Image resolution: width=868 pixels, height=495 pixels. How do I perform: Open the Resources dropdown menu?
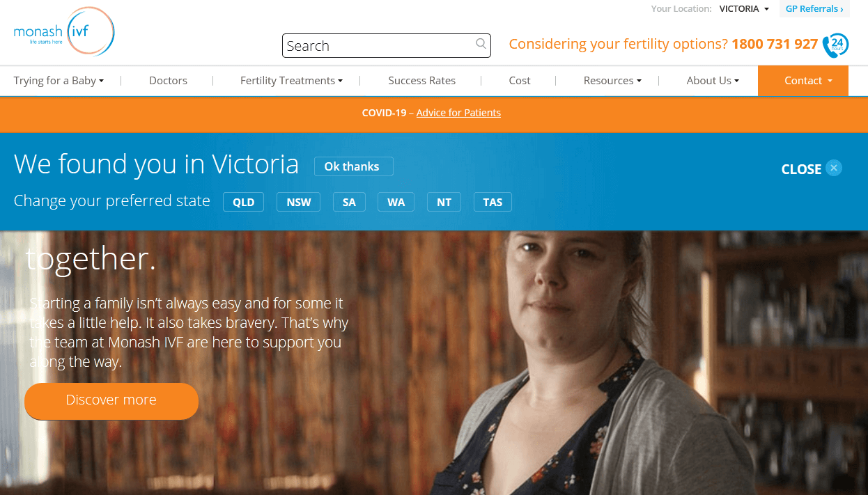(x=612, y=81)
